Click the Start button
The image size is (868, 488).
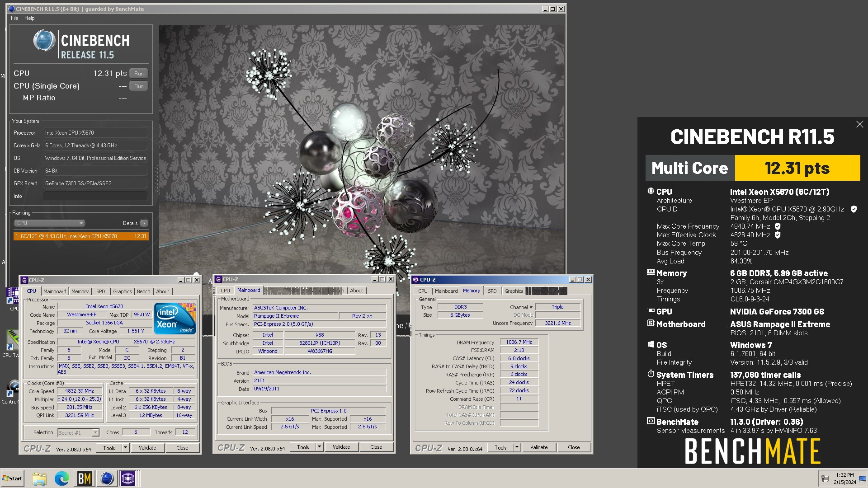tap(12, 479)
